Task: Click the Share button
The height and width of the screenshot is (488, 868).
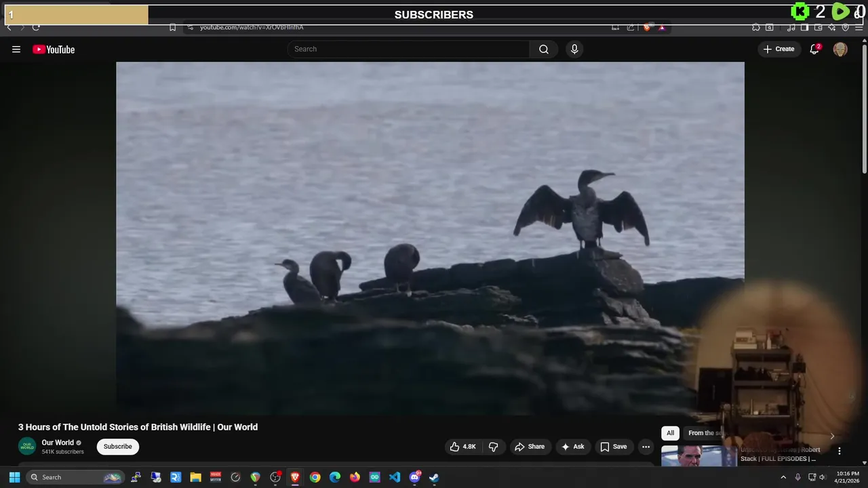Action: pos(529,447)
